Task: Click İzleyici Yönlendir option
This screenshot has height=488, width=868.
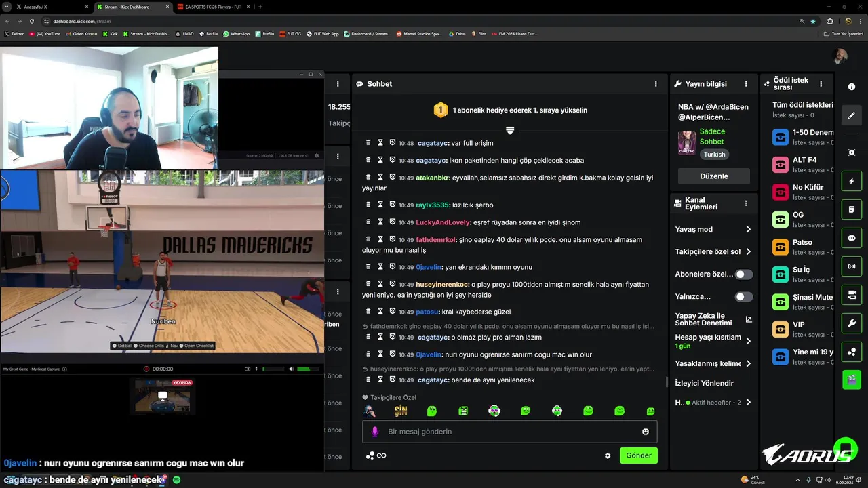Action: [705, 383]
